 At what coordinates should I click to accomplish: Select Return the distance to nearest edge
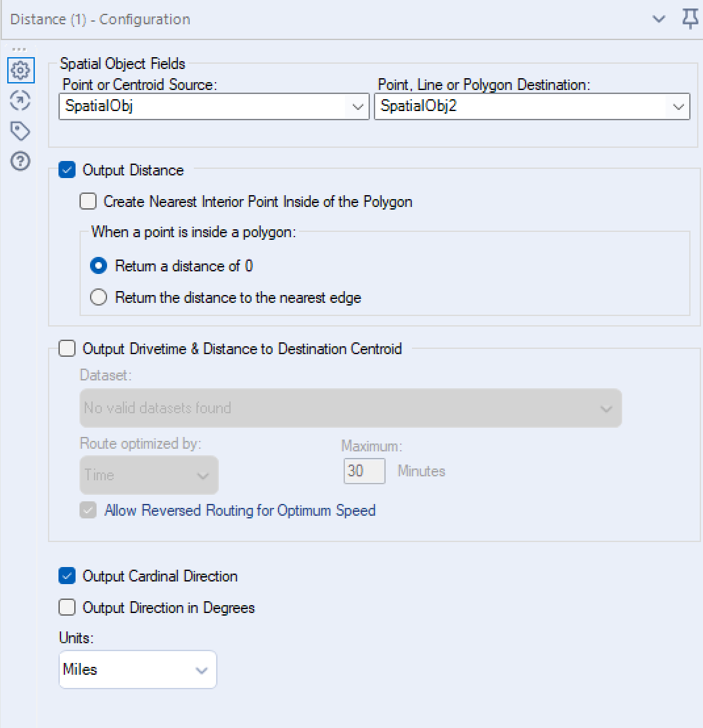click(99, 298)
